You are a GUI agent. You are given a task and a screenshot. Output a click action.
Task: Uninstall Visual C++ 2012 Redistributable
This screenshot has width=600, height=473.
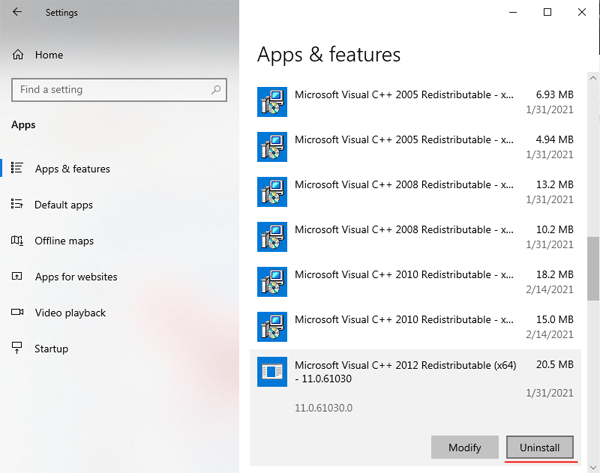540,447
